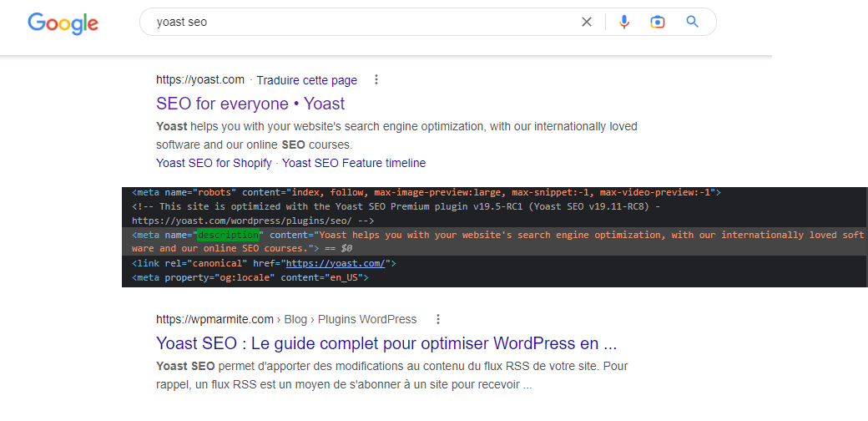Image resolution: width=868 pixels, height=421 pixels.
Task: Open search by image camera icon
Action: point(657,23)
